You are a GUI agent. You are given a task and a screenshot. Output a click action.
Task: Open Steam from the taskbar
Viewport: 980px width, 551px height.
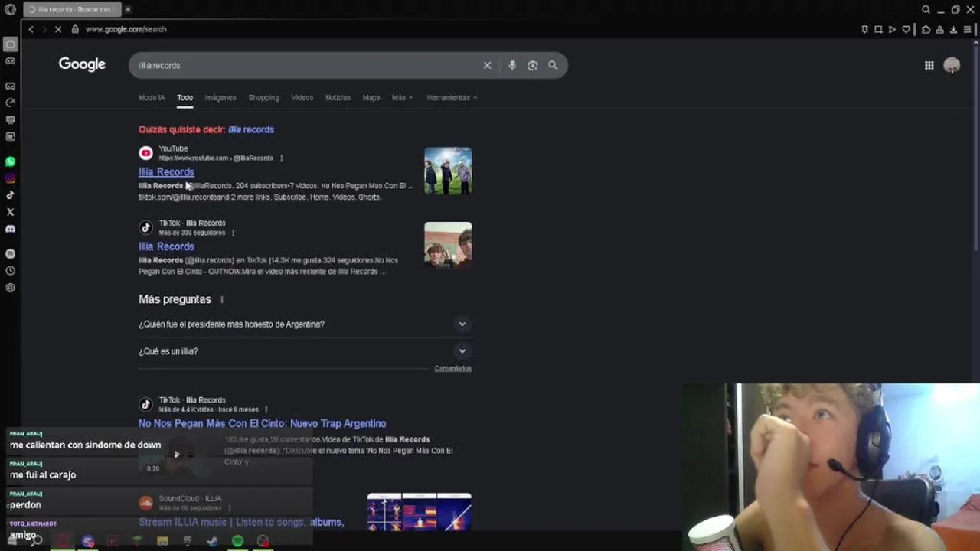[x=212, y=542]
